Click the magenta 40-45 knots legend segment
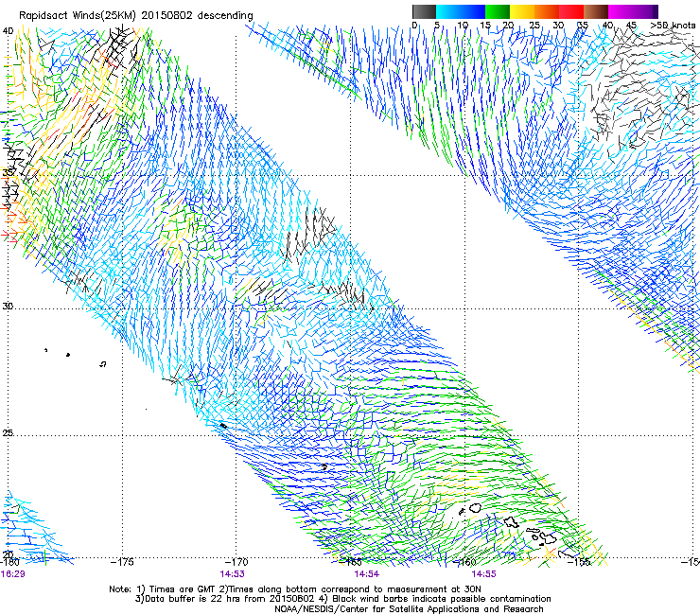 tap(621, 11)
